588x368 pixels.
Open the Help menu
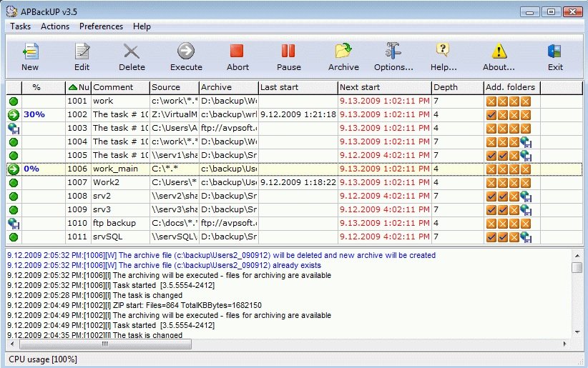[x=142, y=26]
